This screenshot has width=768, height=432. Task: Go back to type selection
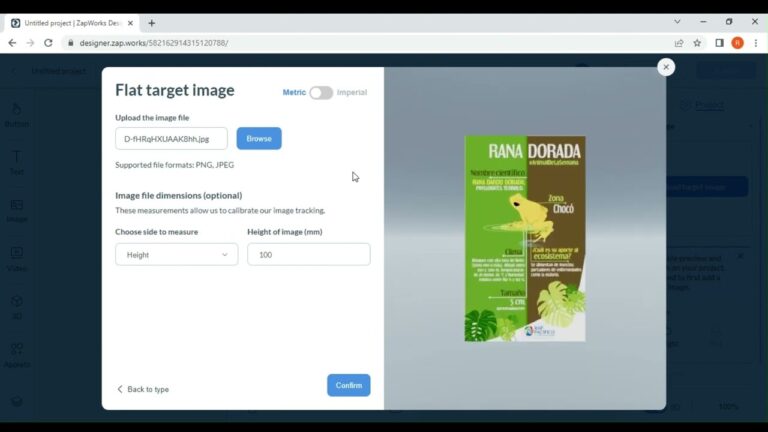pos(143,389)
